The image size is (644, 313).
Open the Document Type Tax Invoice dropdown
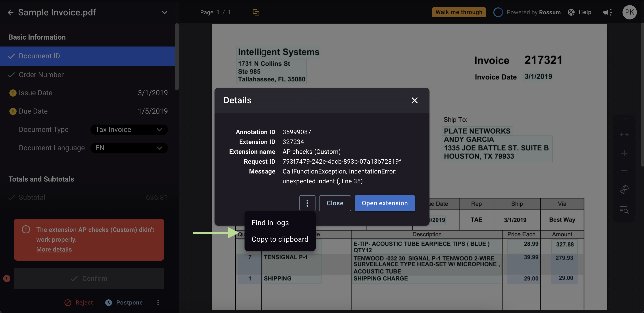129,129
